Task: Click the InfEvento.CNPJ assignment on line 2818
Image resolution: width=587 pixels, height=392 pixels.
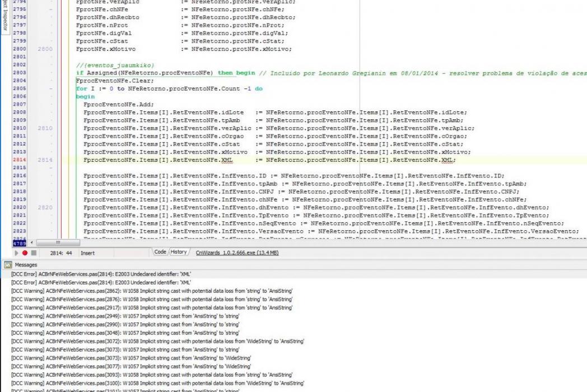Action: [301, 192]
